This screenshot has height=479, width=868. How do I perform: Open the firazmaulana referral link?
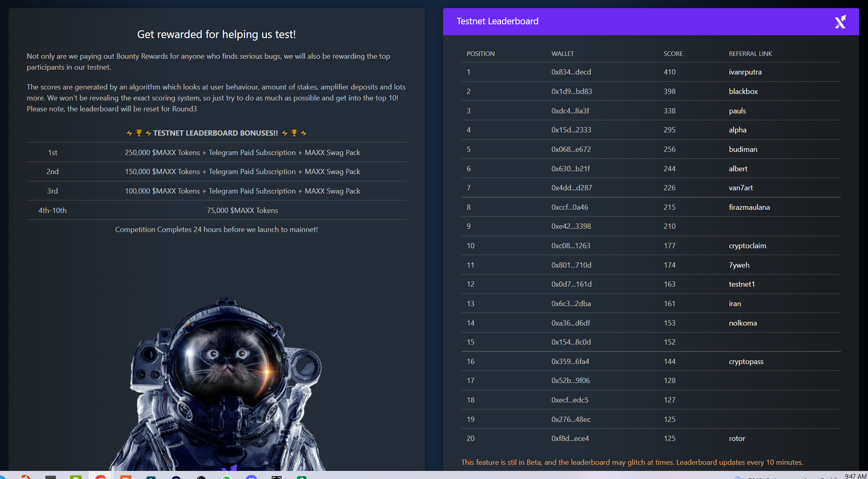pyautogui.click(x=749, y=207)
